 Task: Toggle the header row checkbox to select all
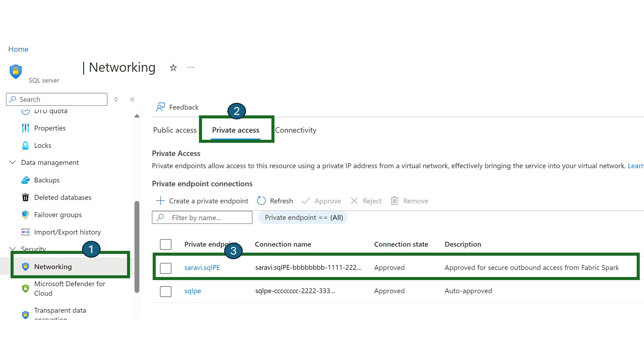tap(166, 244)
